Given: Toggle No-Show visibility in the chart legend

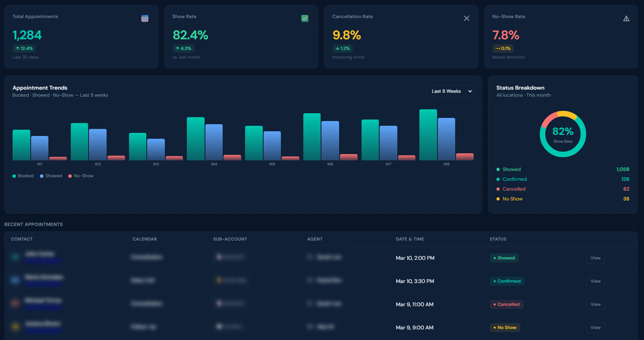Looking at the screenshot, I should tap(80, 176).
